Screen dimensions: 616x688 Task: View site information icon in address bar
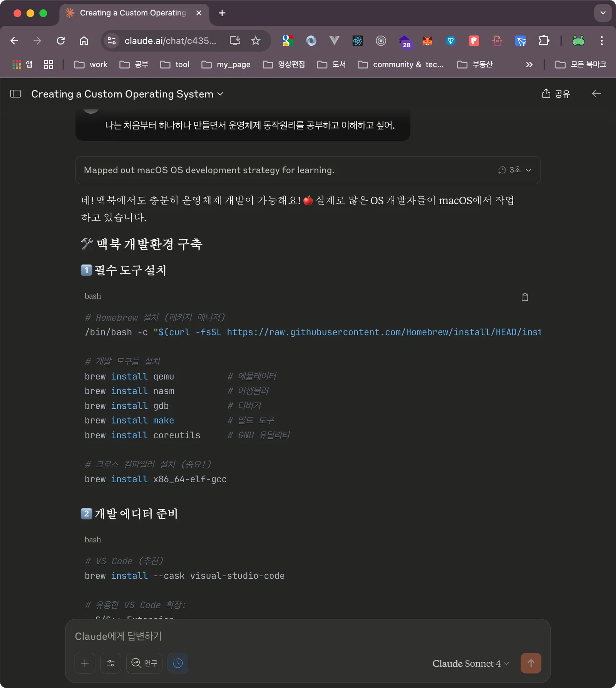(x=112, y=41)
